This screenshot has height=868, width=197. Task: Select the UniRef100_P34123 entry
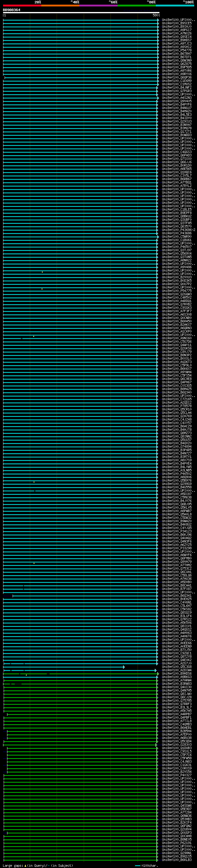point(177,531)
